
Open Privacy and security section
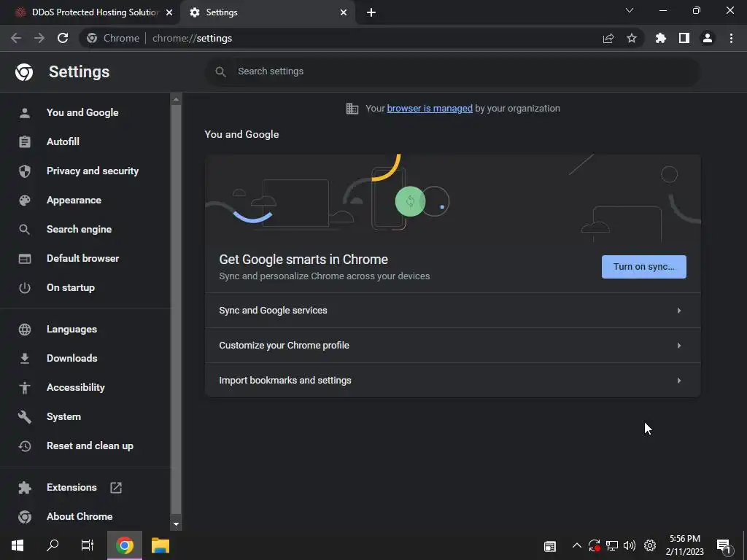pos(93,171)
